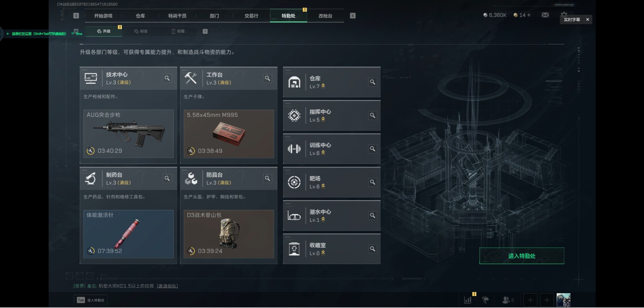Open the statistics bar chart icon

tap(468, 300)
